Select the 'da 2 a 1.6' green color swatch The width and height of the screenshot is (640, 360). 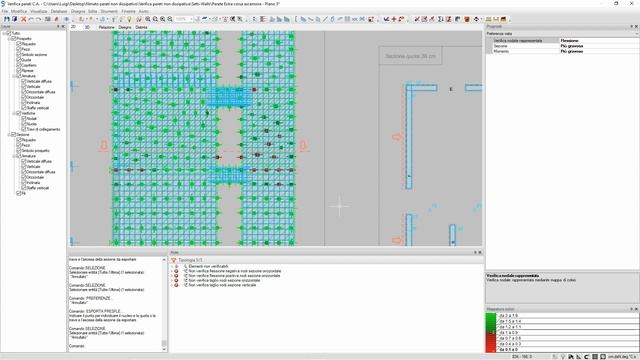coord(491,316)
